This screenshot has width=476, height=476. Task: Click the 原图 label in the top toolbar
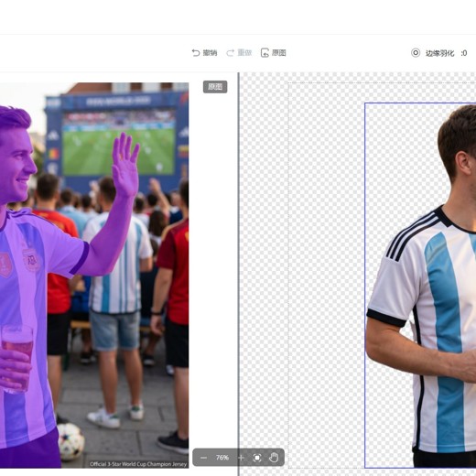click(x=279, y=53)
